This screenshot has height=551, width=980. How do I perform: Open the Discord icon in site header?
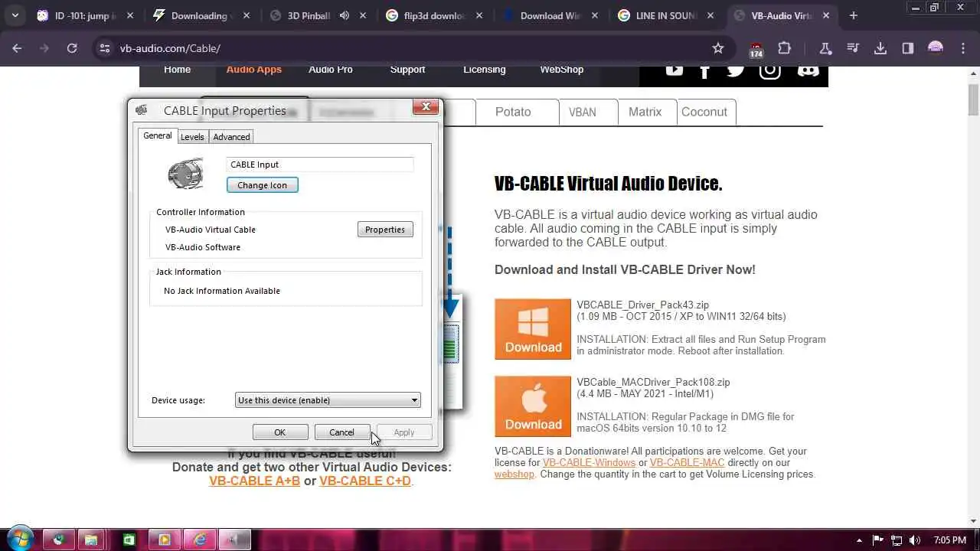click(808, 70)
